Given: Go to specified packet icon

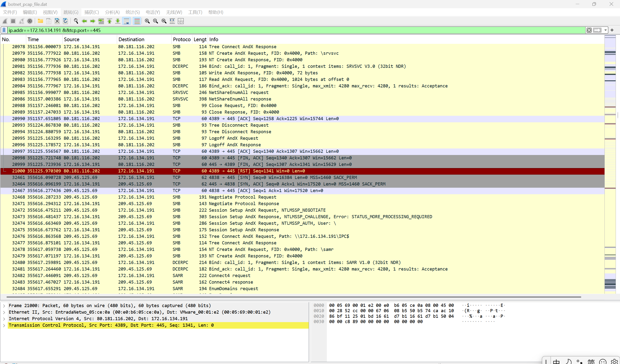Looking at the screenshot, I should (101, 21).
